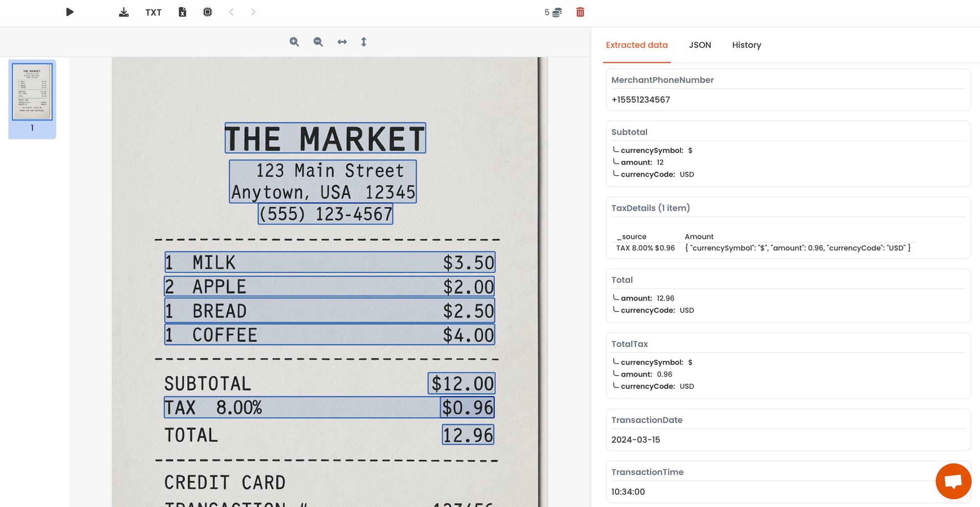Click the credits coins icon
Screen dimensions: 980x507
[x=557, y=12]
